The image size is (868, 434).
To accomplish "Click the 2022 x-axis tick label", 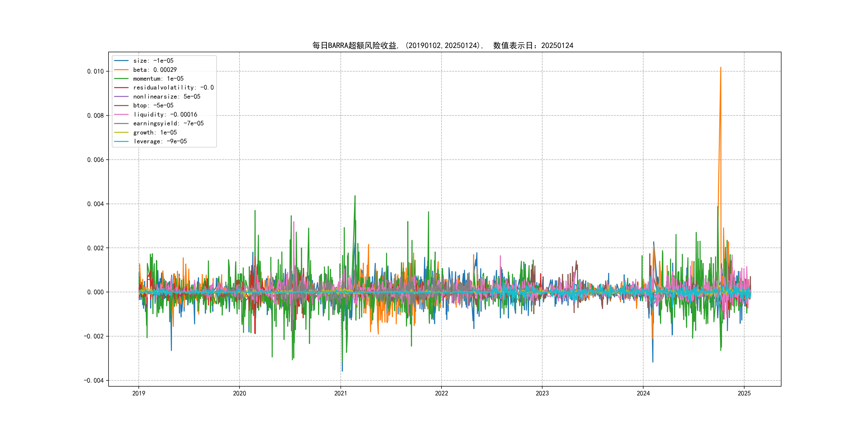I will pos(442,393).
